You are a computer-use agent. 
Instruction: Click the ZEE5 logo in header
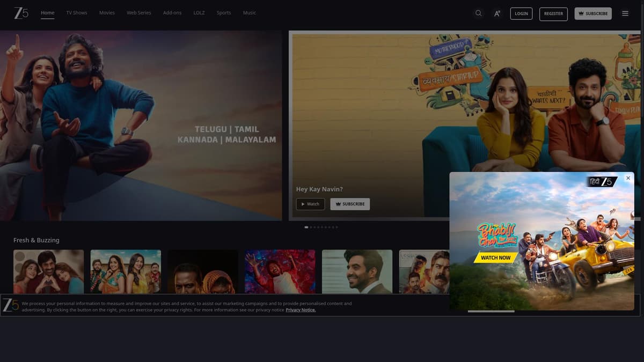tap(21, 13)
